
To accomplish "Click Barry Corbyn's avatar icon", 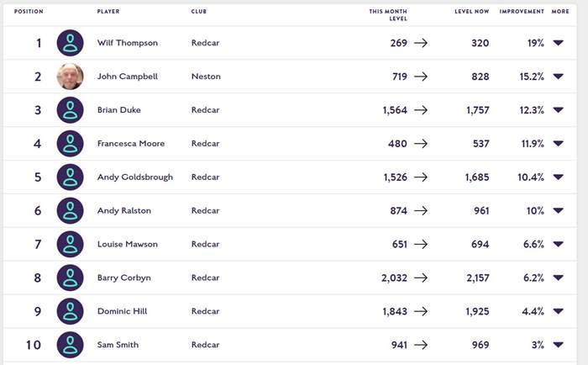I will point(70,278).
